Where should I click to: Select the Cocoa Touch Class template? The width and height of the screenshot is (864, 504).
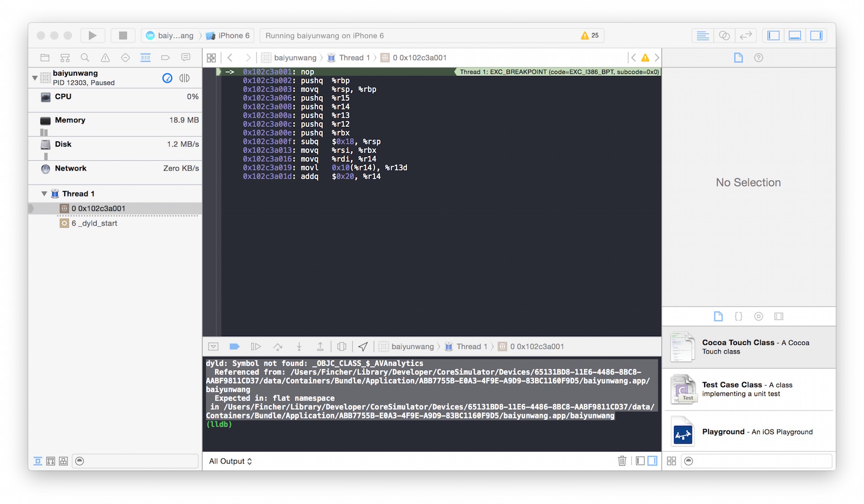pyautogui.click(x=749, y=347)
